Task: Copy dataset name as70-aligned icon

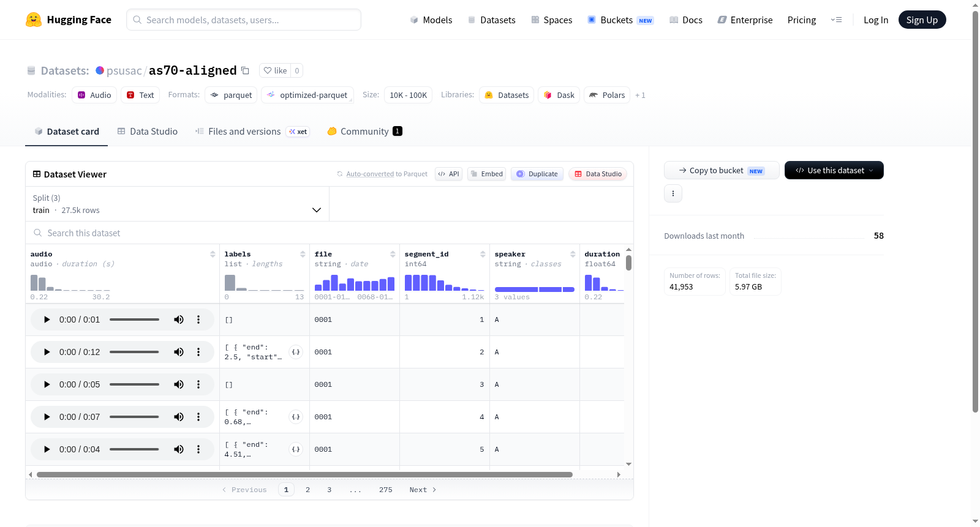Action: coord(245,70)
